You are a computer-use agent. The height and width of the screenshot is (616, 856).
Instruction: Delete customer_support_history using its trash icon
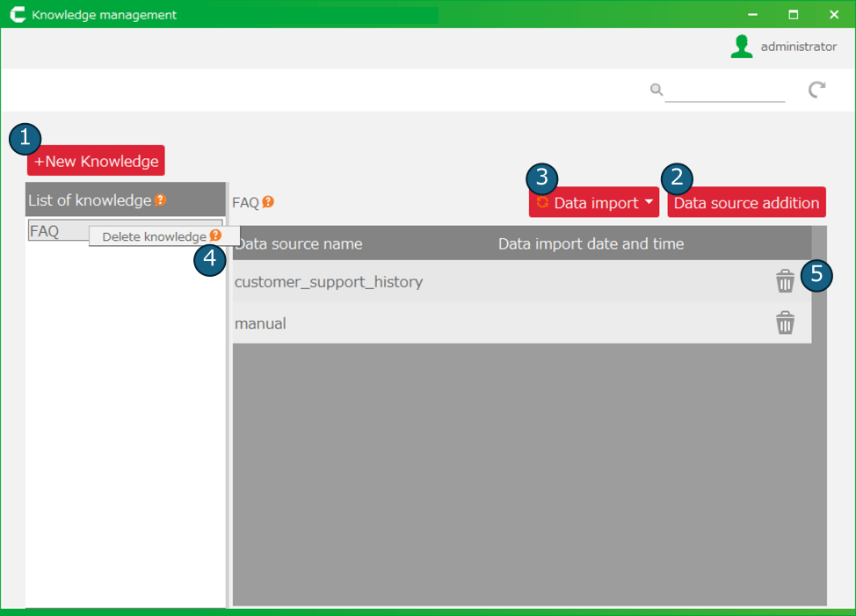(785, 281)
